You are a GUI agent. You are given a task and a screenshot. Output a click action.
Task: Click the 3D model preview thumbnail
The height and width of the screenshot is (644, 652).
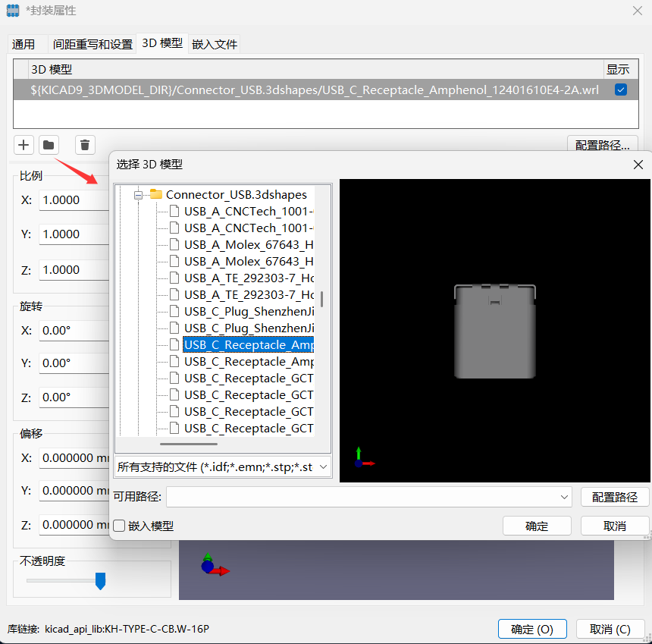tap(495, 331)
